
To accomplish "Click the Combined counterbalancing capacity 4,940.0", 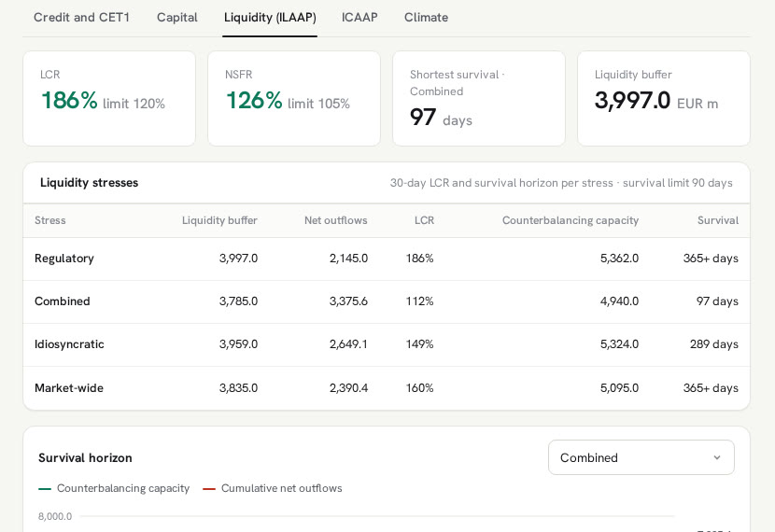I will coord(619,301).
